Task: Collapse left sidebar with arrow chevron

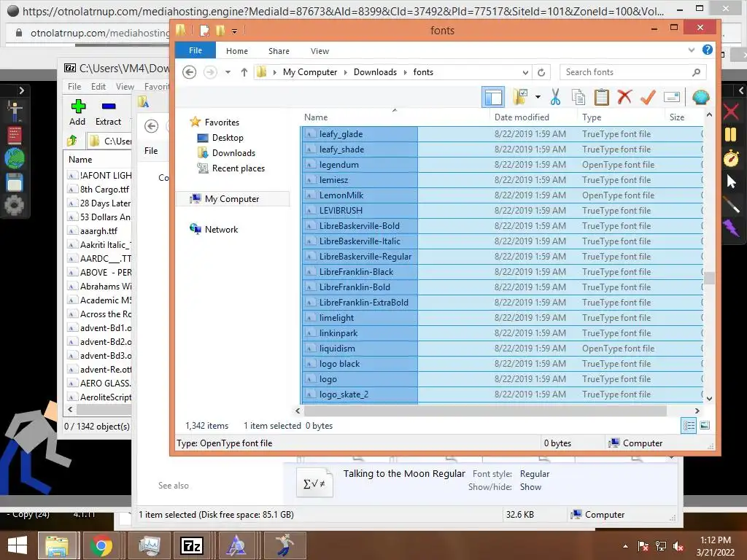Action: [x=21, y=90]
